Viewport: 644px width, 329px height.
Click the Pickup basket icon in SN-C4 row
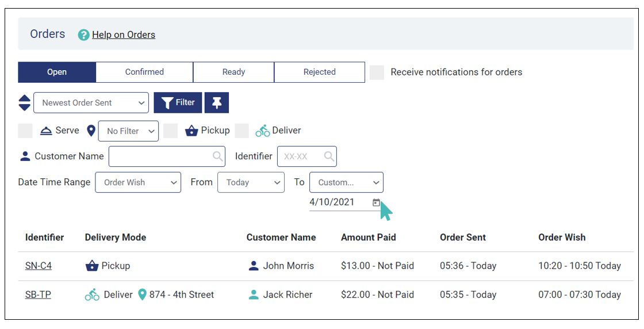pyautogui.click(x=92, y=266)
